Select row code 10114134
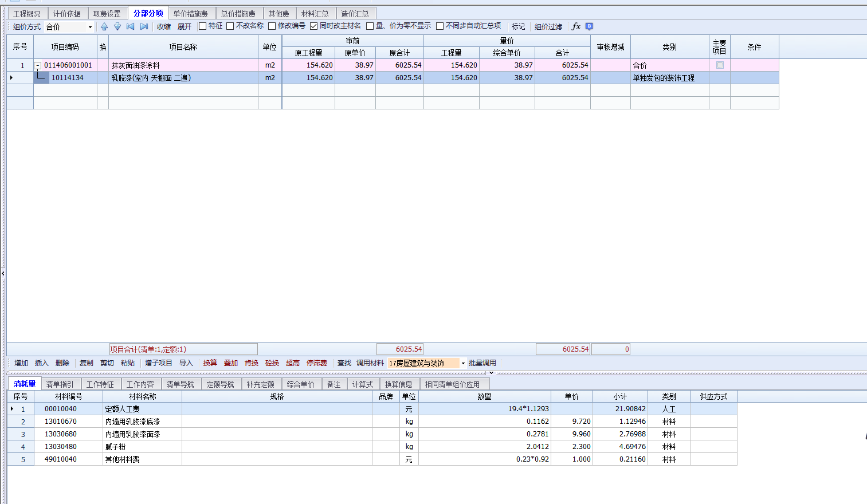This screenshot has height=504, width=867. [68, 78]
